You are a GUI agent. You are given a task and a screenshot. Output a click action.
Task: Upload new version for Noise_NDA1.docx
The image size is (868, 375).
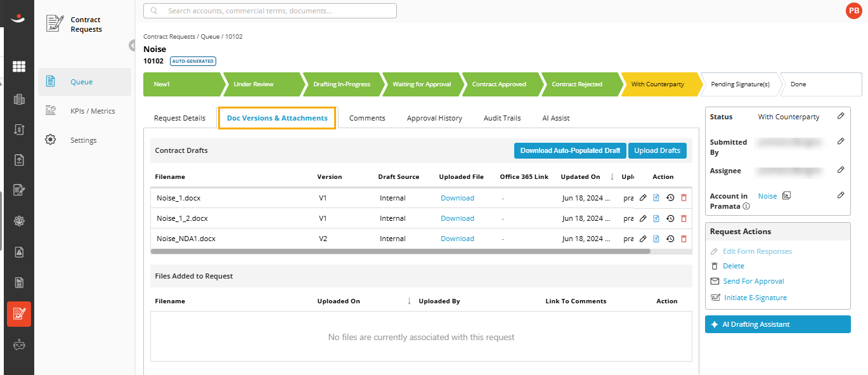656,239
